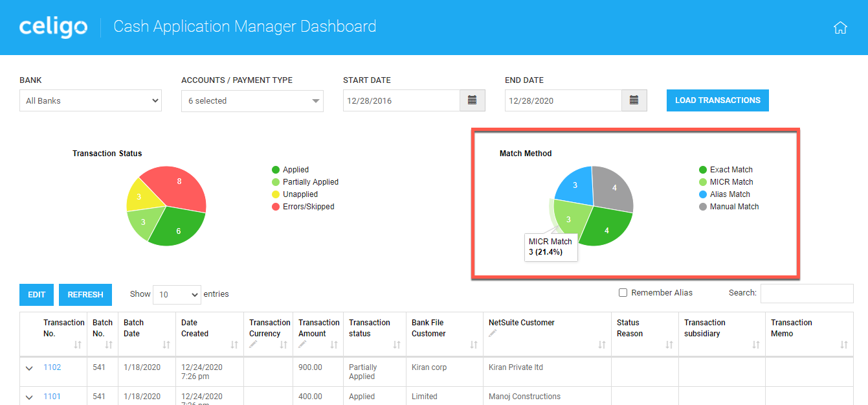
Task: Sort by Batch Date column
Action: point(166,345)
